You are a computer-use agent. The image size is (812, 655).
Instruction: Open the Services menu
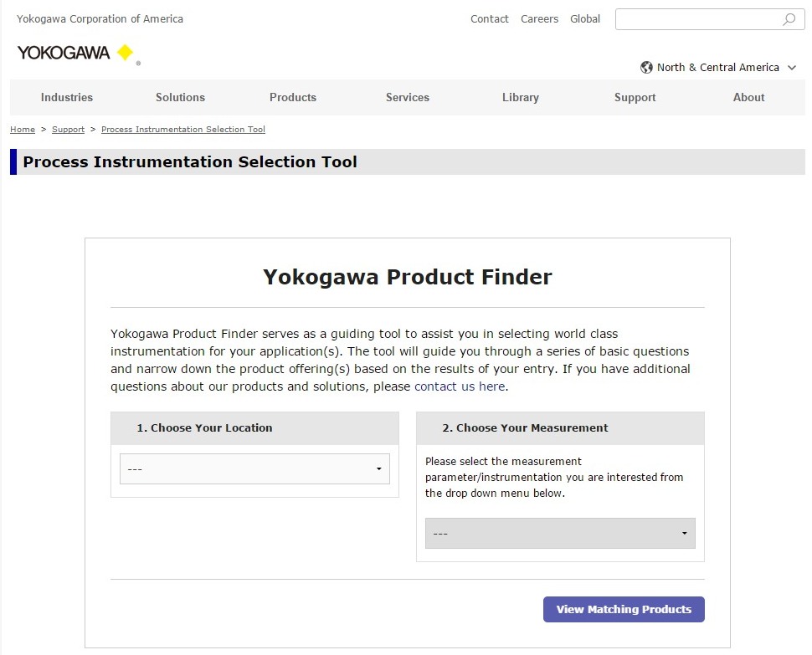coord(408,98)
